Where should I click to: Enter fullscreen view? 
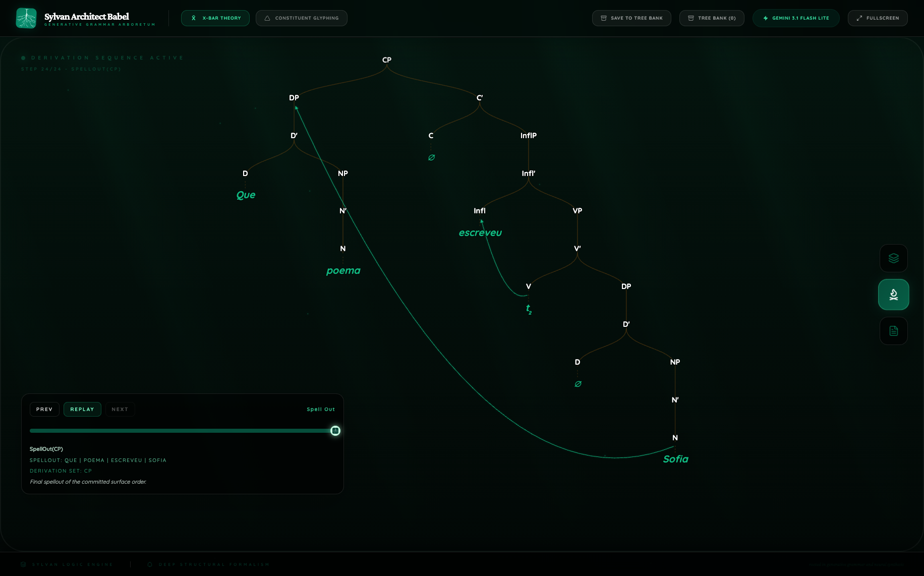(878, 18)
